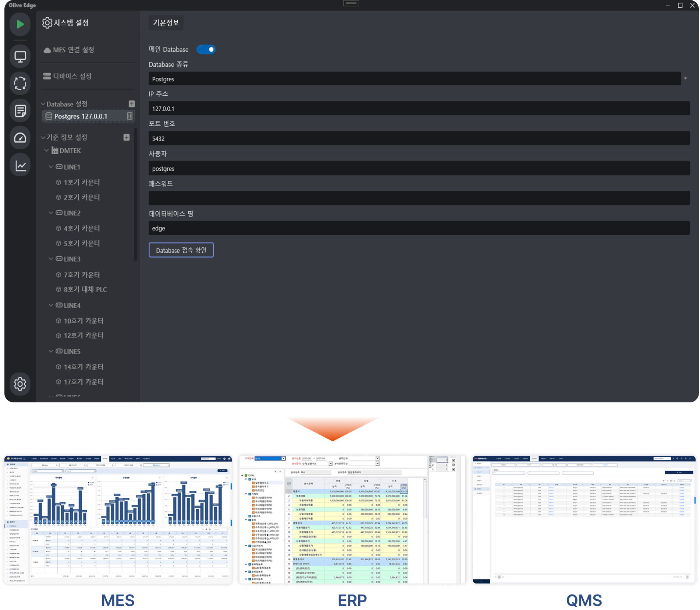Open the document log sidebar icon

(x=20, y=111)
